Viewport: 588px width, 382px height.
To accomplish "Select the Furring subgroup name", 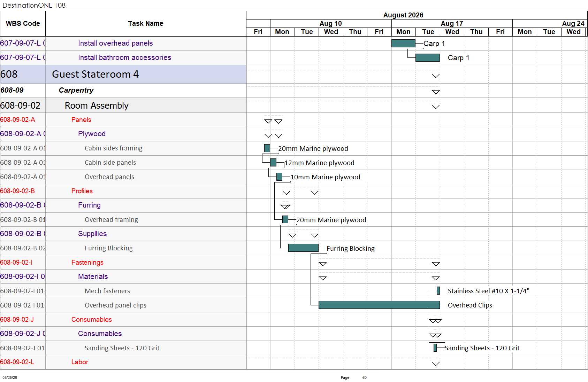I will click(89, 205).
